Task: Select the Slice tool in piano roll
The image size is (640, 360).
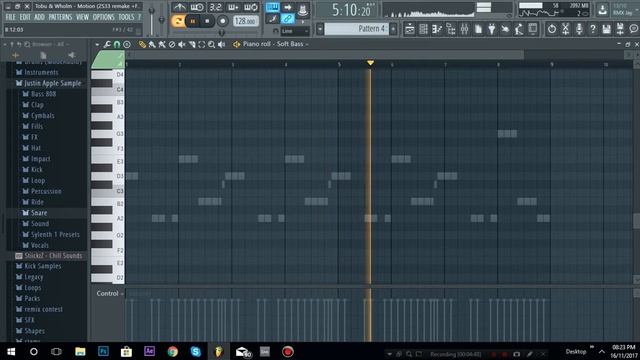Action: point(191,44)
